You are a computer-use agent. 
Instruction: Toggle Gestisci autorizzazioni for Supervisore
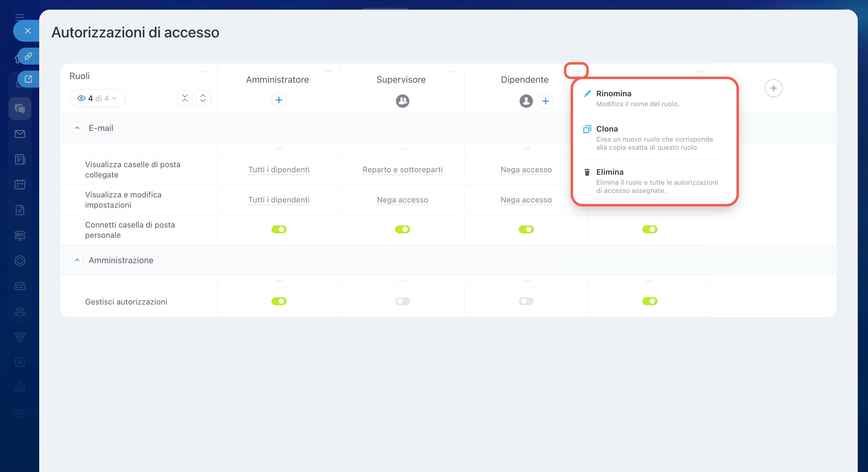402,301
